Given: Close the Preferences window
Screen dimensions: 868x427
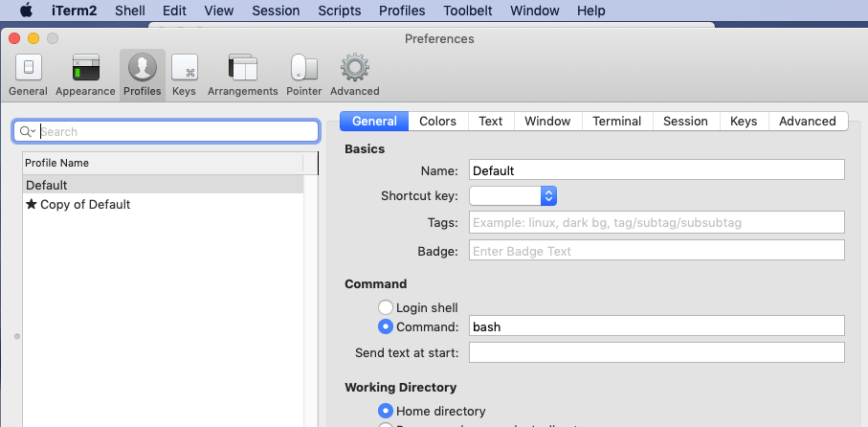Looking at the screenshot, I should [15, 38].
